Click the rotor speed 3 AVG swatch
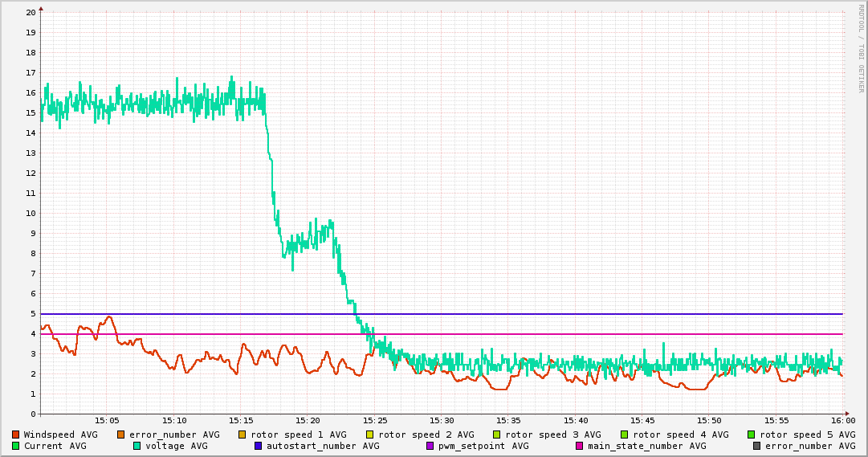868x457 pixels. pos(497,435)
